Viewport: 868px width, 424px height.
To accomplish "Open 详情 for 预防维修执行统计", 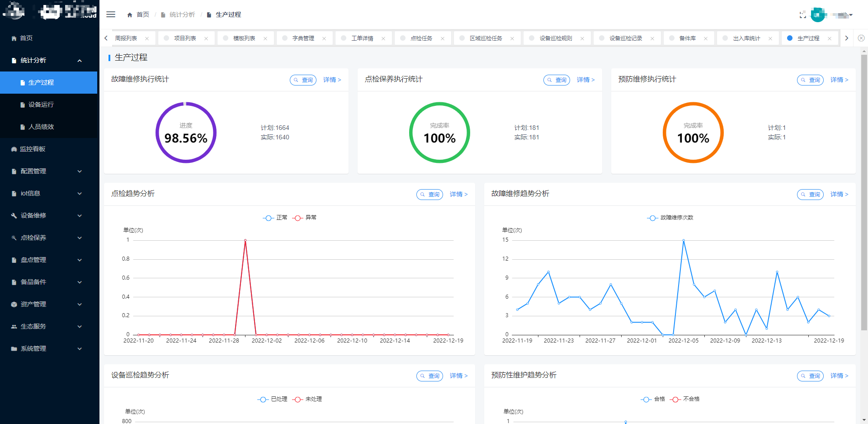I will point(839,80).
